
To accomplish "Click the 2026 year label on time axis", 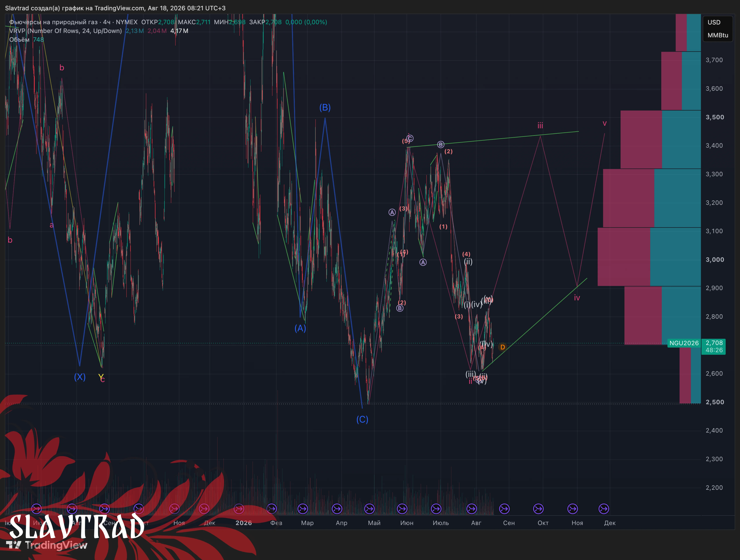I will coord(244,523).
